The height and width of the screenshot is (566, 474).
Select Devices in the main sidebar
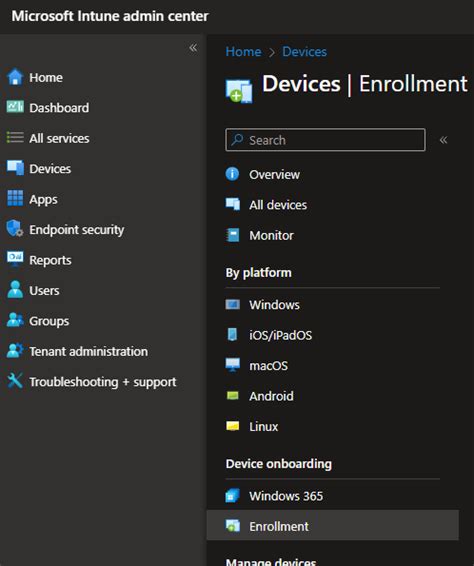(50, 169)
